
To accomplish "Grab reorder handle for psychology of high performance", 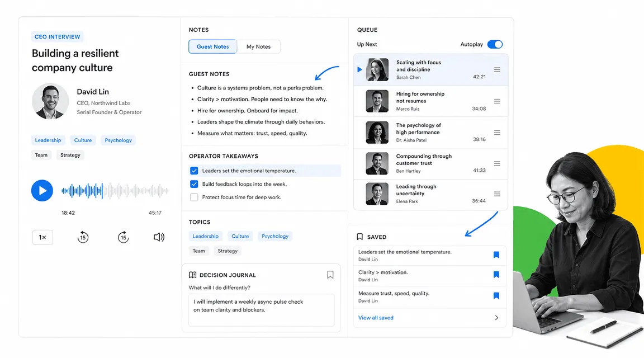I will (497, 133).
